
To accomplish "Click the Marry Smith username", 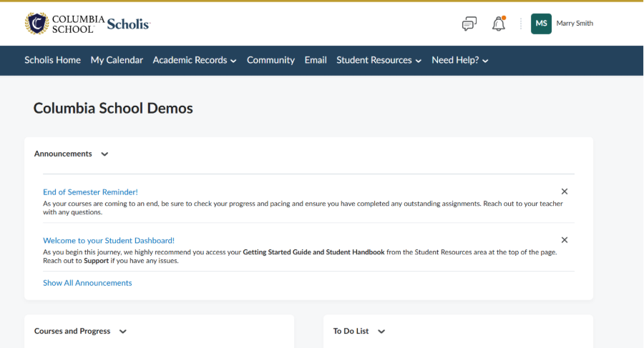I will click(575, 24).
